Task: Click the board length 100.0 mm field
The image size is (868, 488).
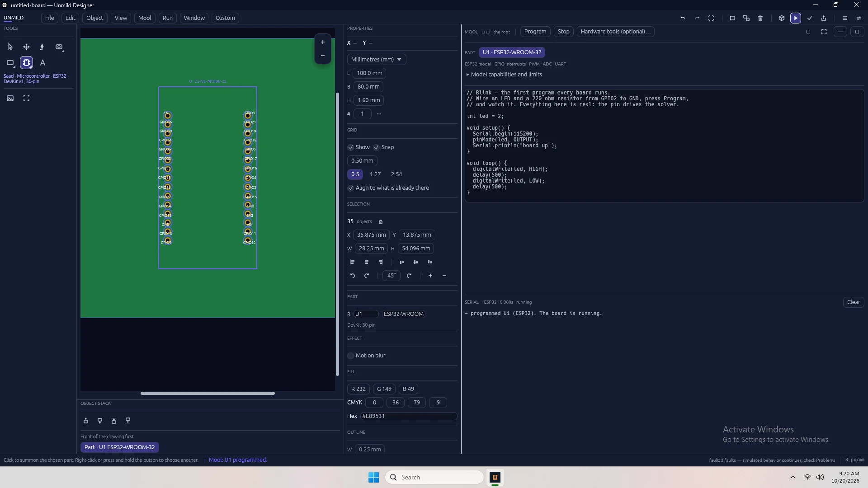Action: coord(369,73)
